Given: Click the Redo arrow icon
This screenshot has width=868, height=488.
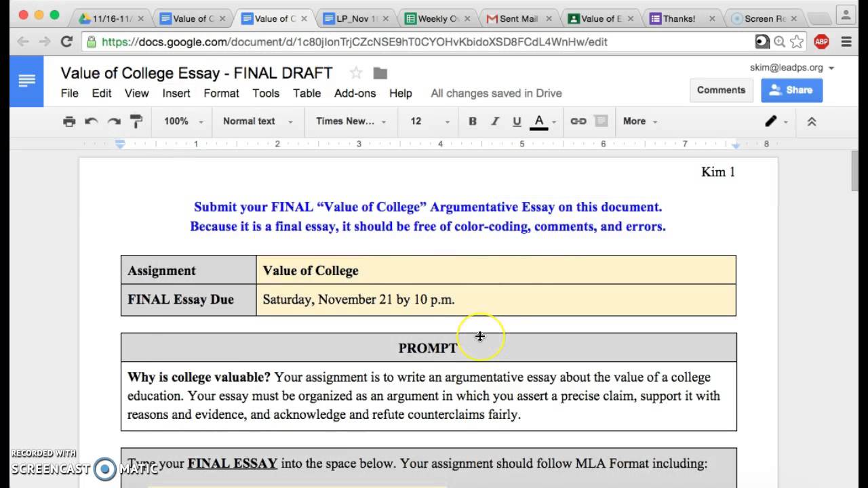Looking at the screenshot, I should coord(113,121).
